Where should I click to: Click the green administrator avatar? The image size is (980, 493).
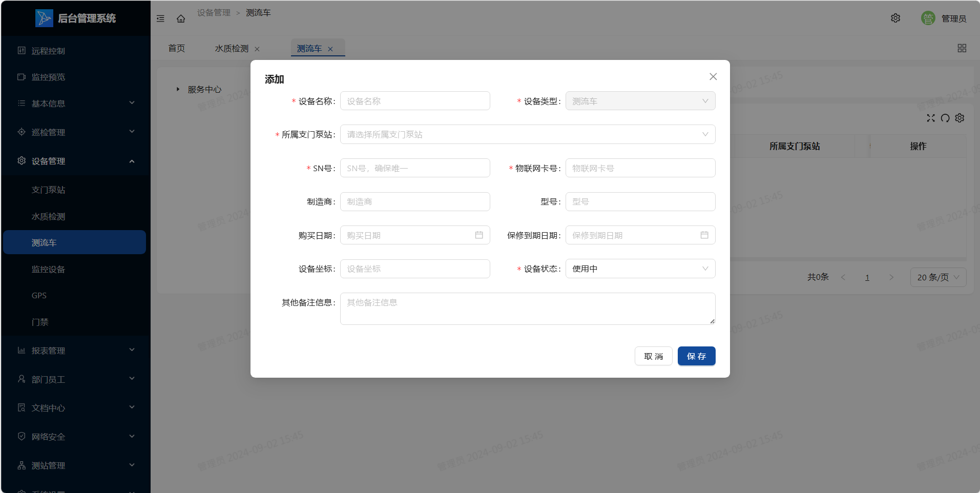(x=928, y=18)
